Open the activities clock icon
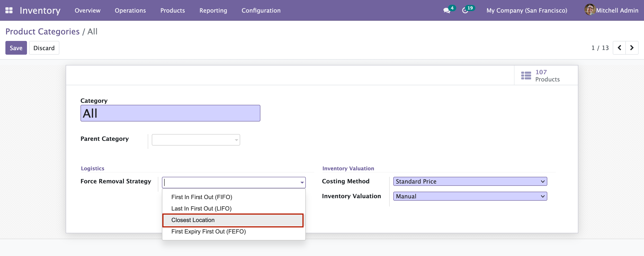This screenshot has width=644, height=256. (x=465, y=11)
